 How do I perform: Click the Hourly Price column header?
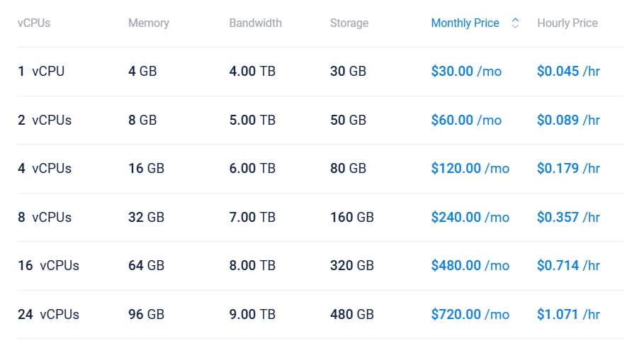pyautogui.click(x=567, y=23)
